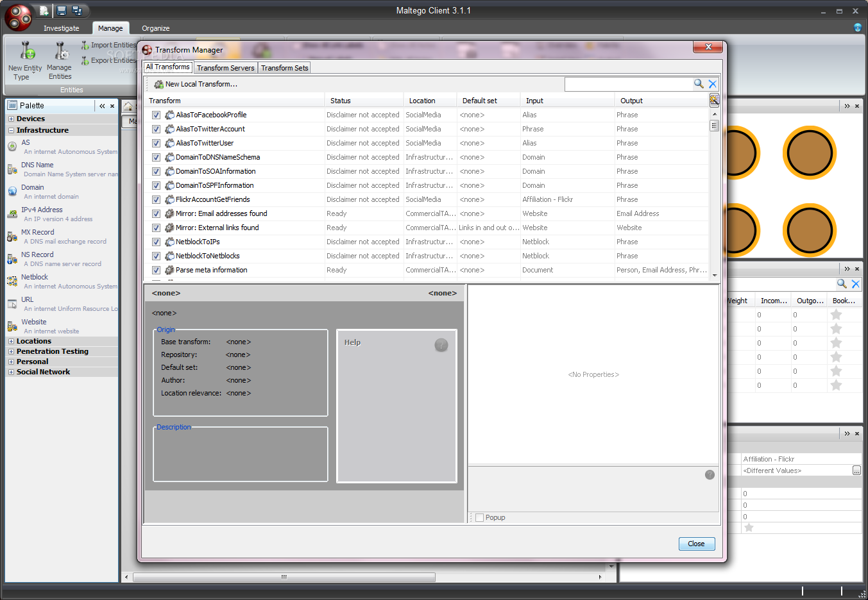868x600 pixels.
Task: Select the AS entity icon in Palette
Action: point(12,147)
